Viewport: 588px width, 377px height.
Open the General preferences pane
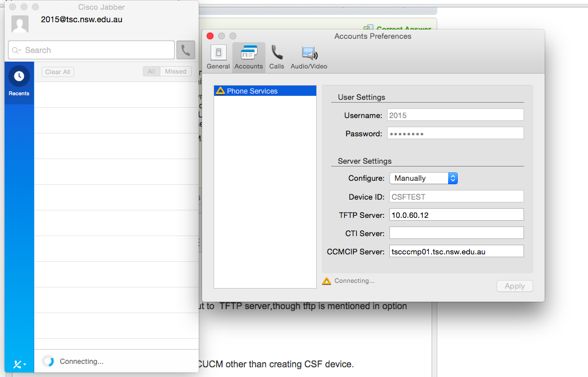[x=218, y=58]
